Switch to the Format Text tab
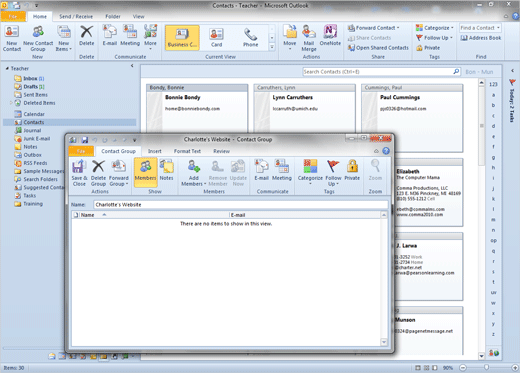This screenshot has height=373, width=520. click(x=187, y=151)
